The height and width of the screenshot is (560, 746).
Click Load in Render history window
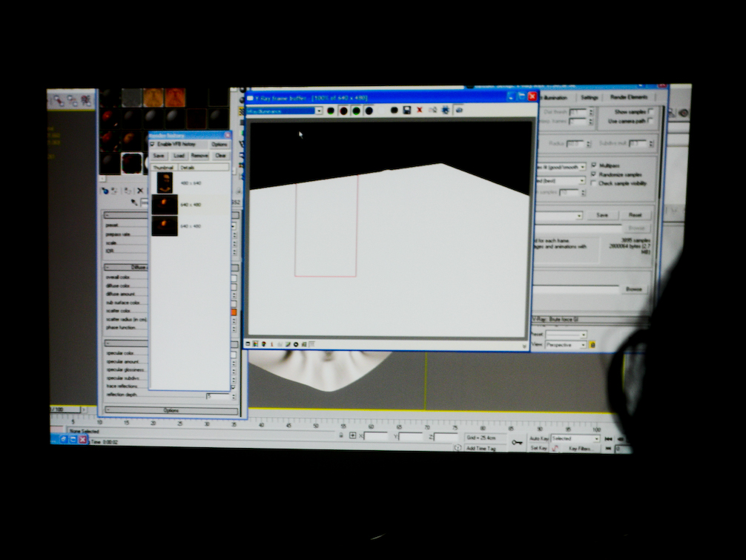[179, 156]
